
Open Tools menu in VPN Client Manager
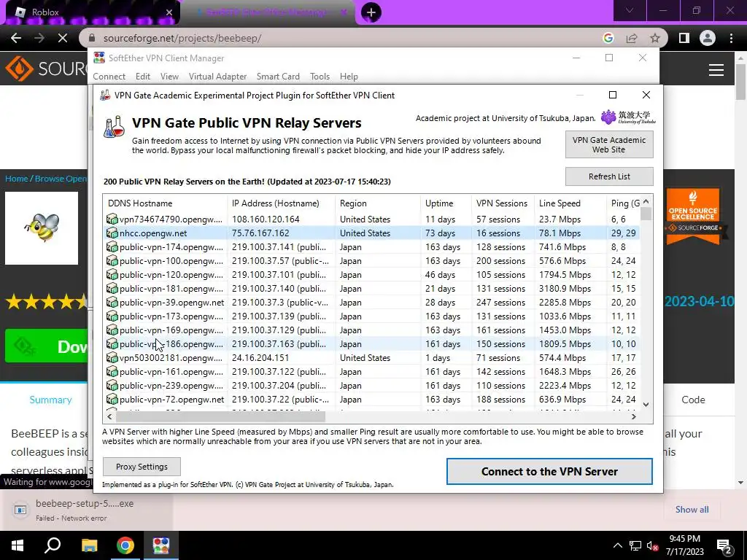pos(320,76)
